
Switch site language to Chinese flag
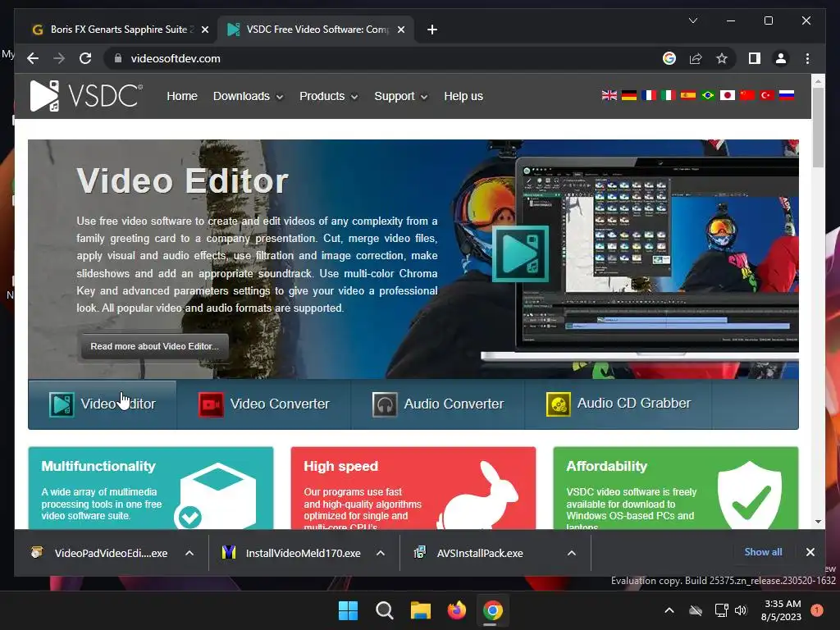coord(747,95)
